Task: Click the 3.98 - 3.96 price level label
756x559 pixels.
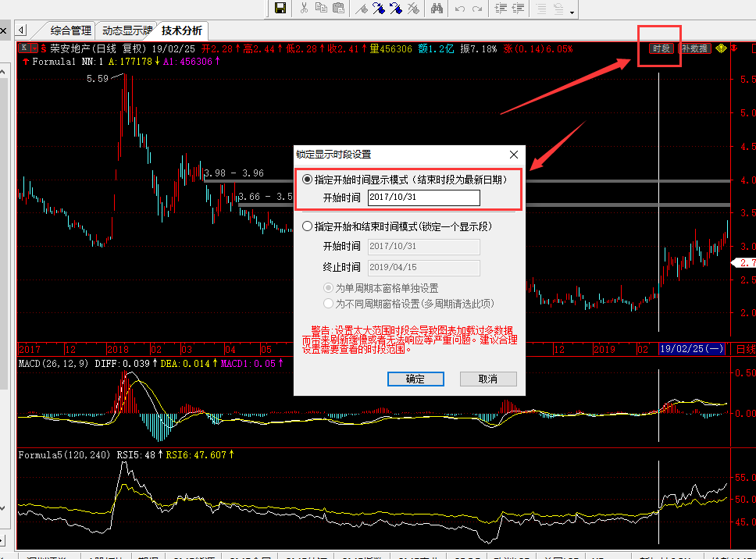Action: [234, 173]
